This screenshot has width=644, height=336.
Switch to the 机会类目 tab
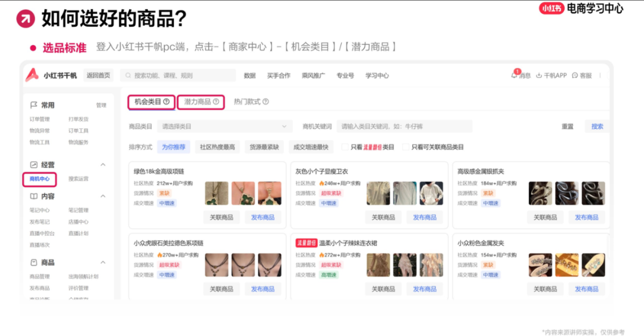151,102
